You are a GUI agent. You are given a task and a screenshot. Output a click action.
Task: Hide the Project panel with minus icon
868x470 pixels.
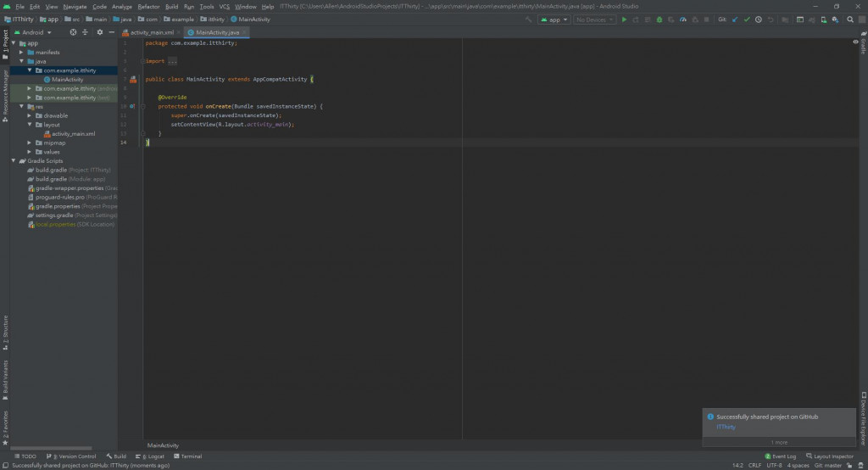click(111, 32)
